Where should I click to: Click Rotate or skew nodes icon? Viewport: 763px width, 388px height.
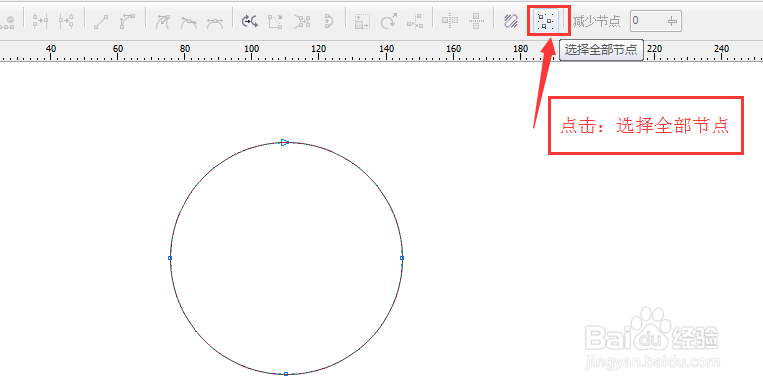(388, 21)
